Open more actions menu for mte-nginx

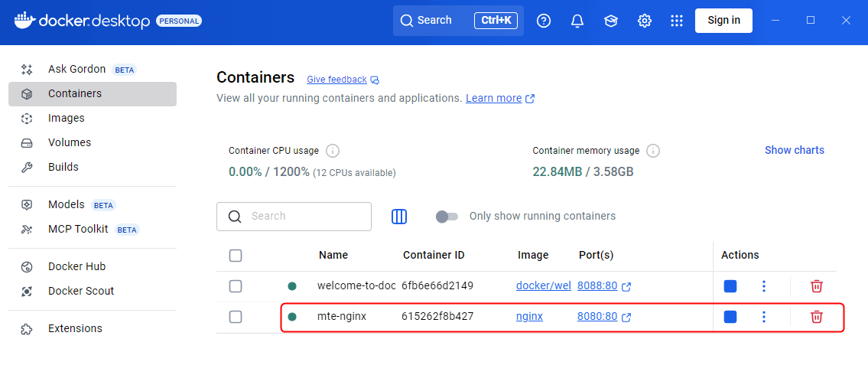click(763, 317)
